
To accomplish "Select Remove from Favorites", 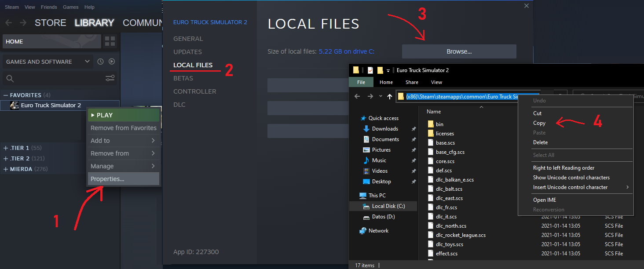I will (124, 128).
